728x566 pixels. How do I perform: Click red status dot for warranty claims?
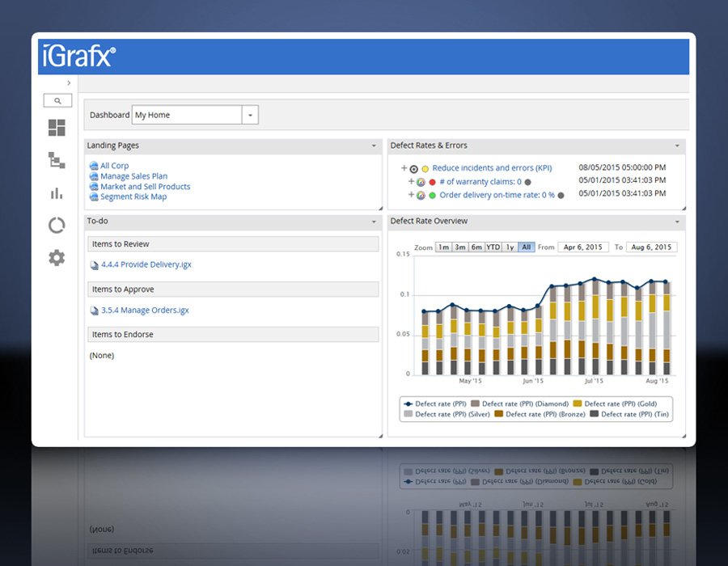[x=432, y=182]
